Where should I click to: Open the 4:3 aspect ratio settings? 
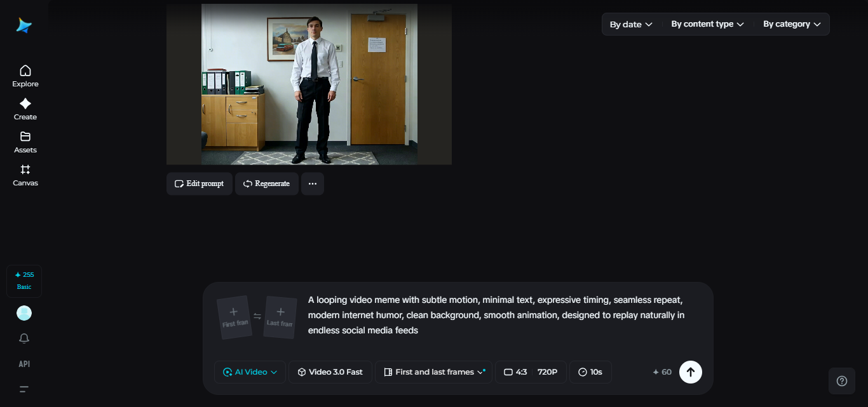[530, 372]
